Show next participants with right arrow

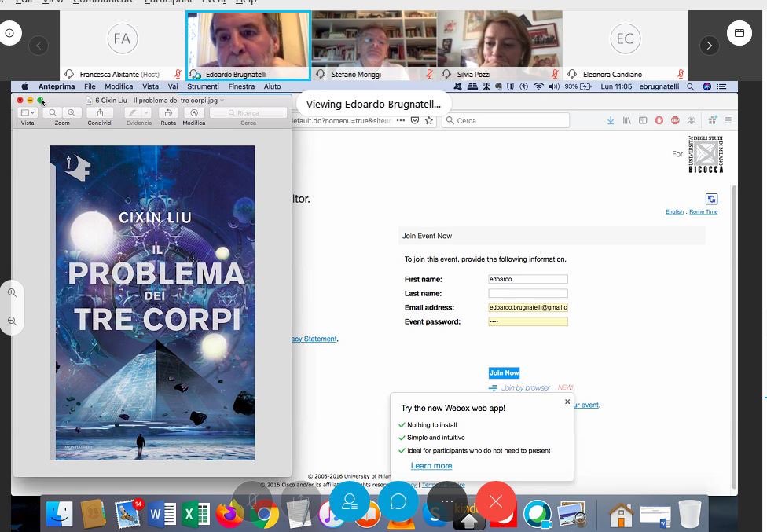[710, 46]
